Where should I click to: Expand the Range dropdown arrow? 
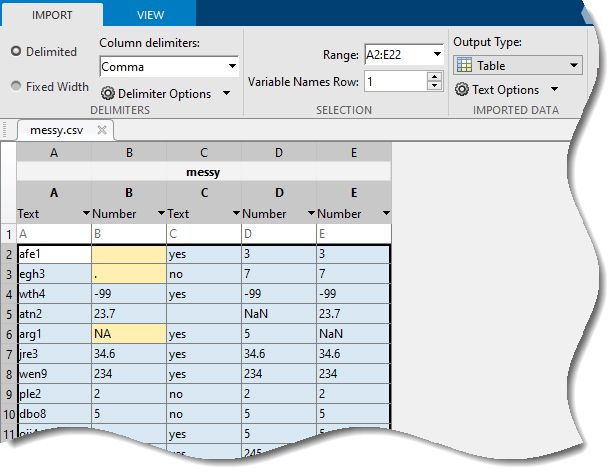click(436, 55)
